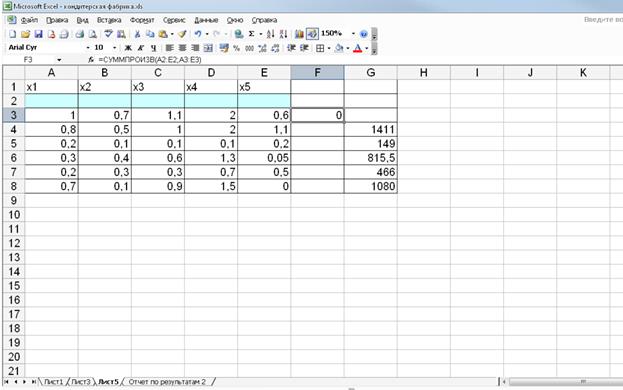Decrease decimal places
This screenshot has width=623, height=390.
pyautogui.click(x=275, y=48)
